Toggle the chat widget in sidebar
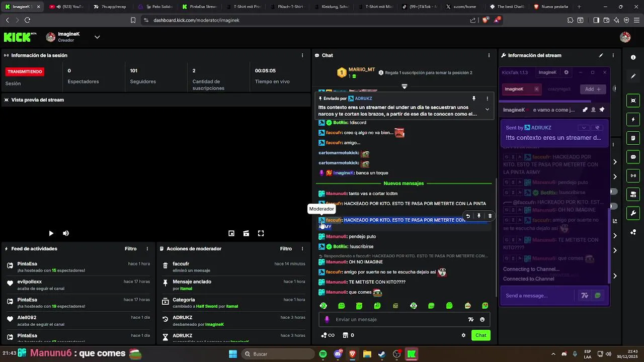644x362 pixels. (633, 157)
